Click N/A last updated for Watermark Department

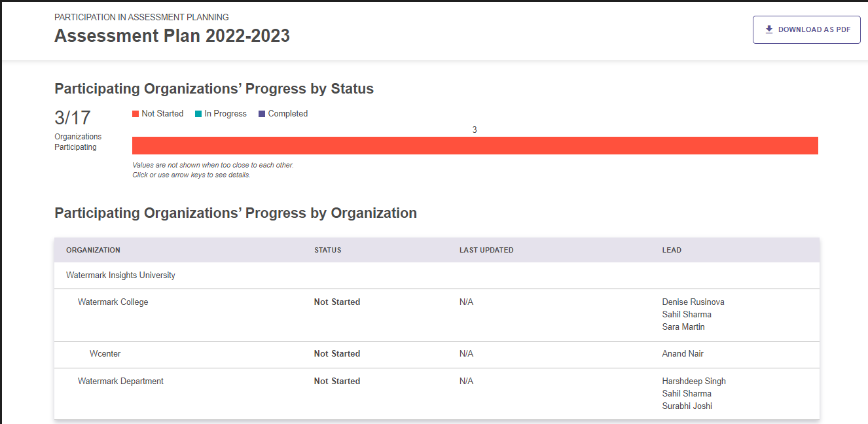[x=466, y=381]
